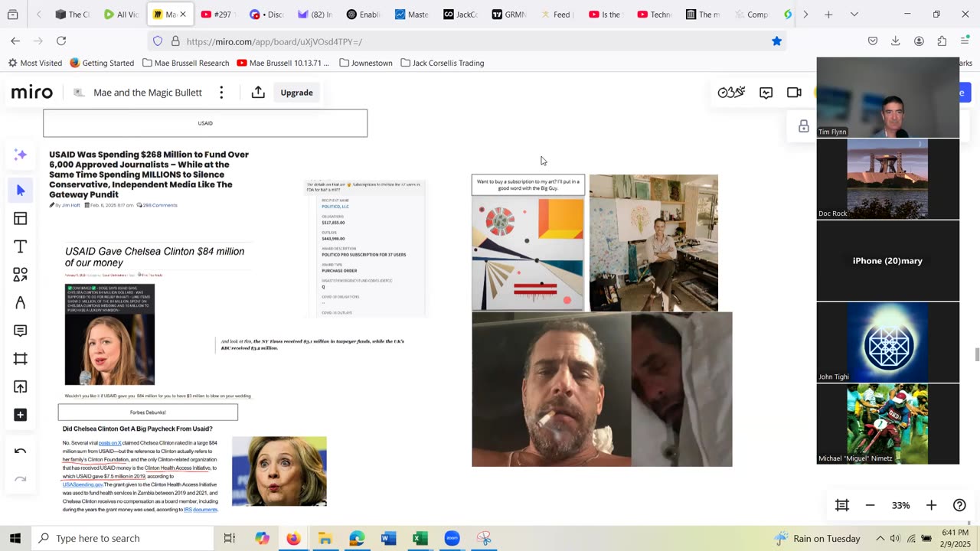This screenshot has height=551, width=980.
Task: Open the upload tool in sidebar
Action: coord(21,386)
